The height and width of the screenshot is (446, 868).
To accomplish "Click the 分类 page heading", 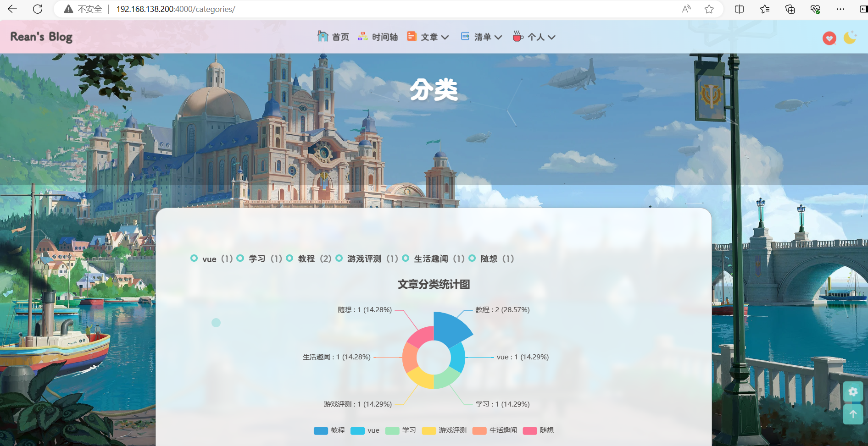I will (434, 90).
